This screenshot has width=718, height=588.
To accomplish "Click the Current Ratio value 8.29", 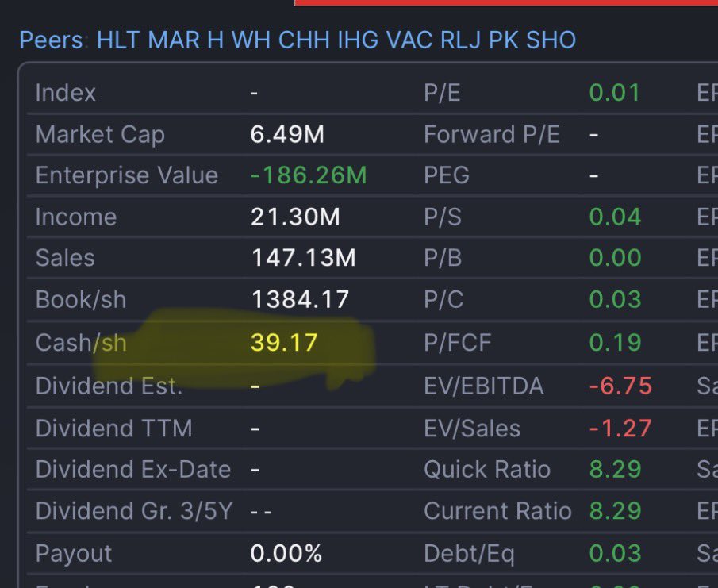I will 615,510.
